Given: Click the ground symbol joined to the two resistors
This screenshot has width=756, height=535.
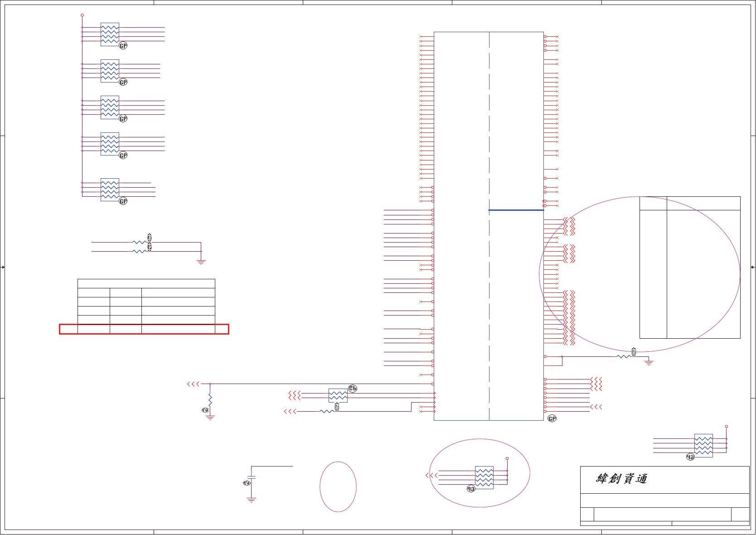Looking at the screenshot, I should [x=201, y=262].
